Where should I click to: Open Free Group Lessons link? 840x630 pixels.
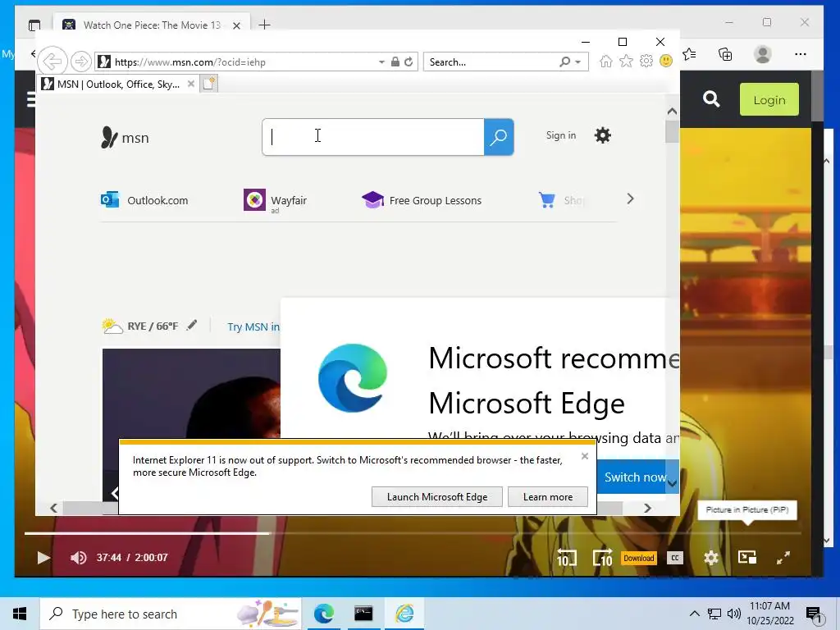[422, 200]
